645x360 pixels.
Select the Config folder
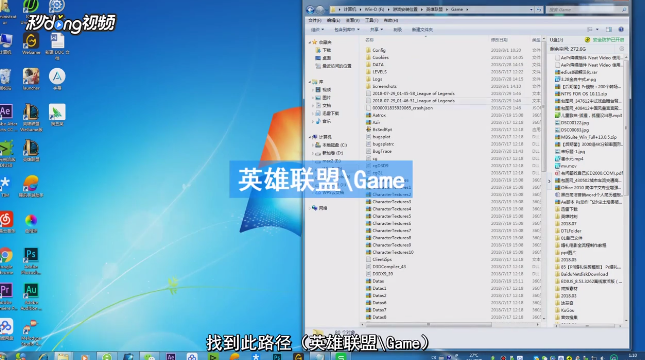(x=376, y=50)
